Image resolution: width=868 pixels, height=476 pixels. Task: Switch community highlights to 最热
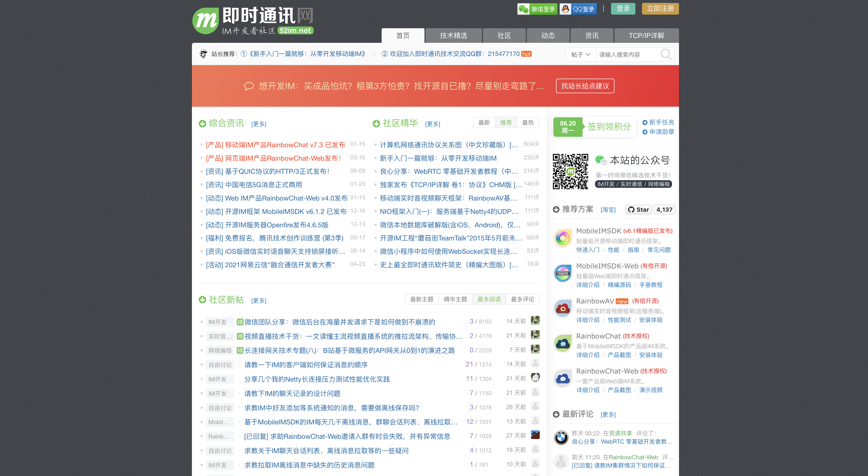[x=528, y=123]
